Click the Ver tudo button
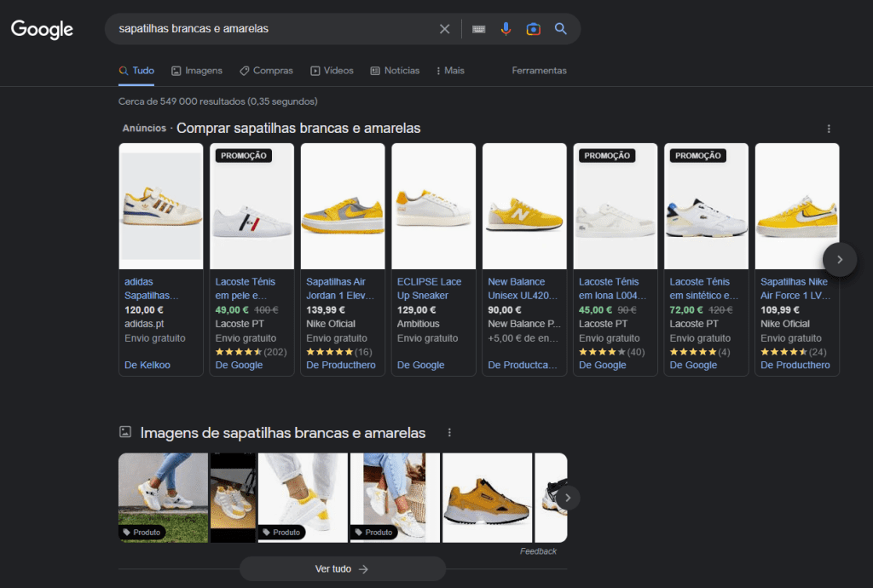 pyautogui.click(x=342, y=569)
